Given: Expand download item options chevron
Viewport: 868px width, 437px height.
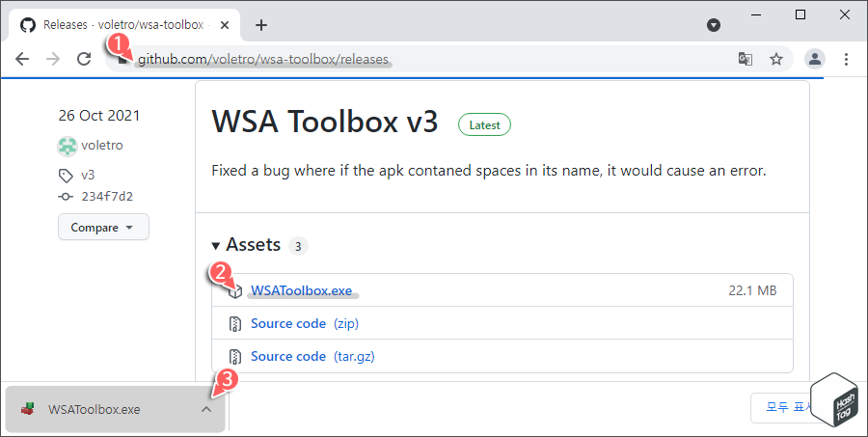Looking at the screenshot, I should [206, 410].
